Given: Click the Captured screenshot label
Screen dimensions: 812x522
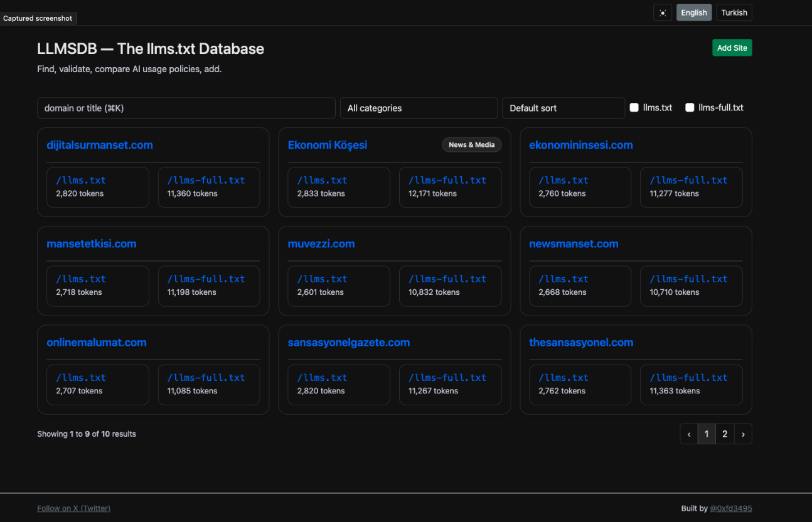Looking at the screenshot, I should click(38, 18).
